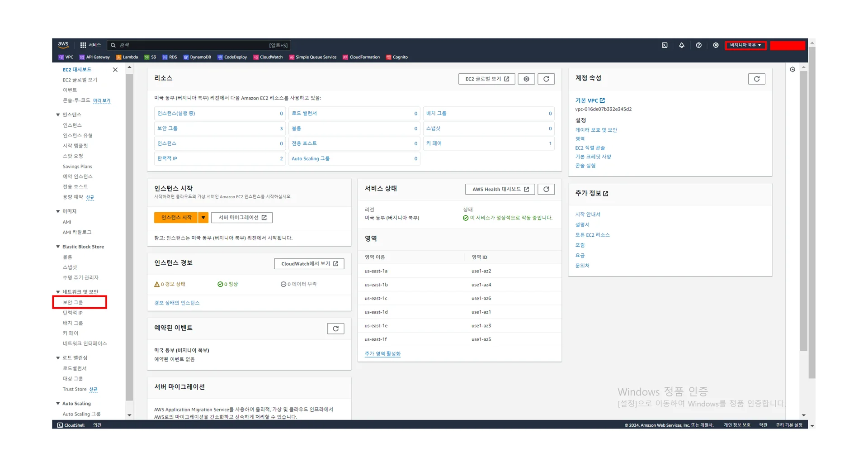
Task: Click the settings gear in top bar
Action: [716, 45]
